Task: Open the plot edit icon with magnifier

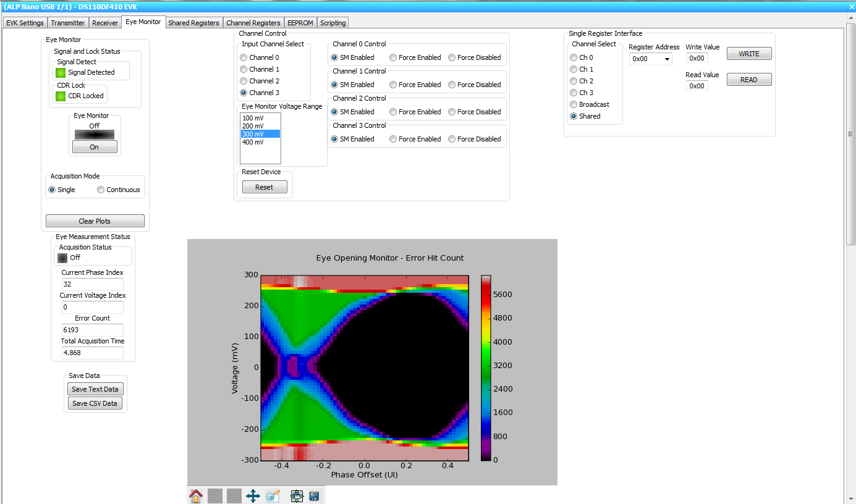Action: point(273,495)
